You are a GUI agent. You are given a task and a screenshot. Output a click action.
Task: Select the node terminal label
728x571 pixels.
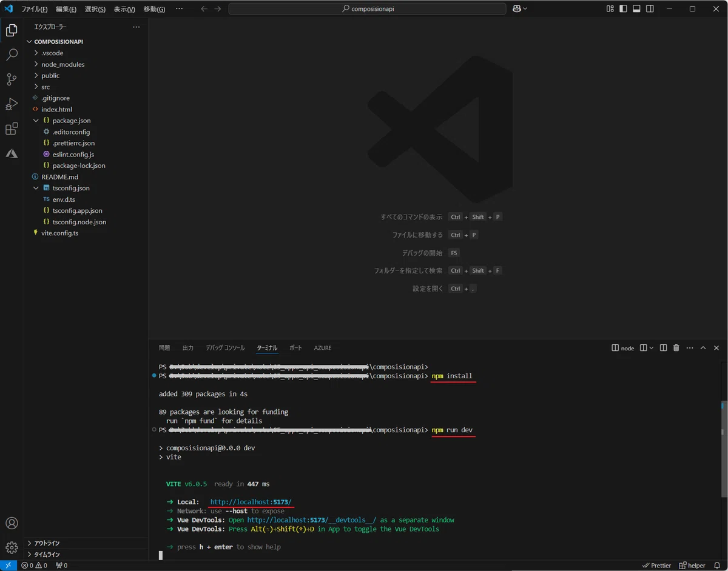coord(623,348)
